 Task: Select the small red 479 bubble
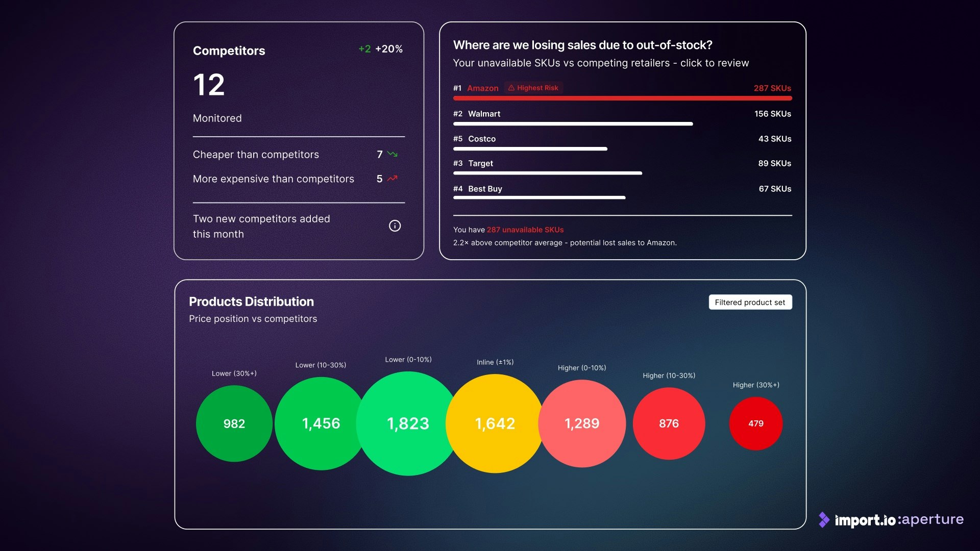click(x=755, y=423)
